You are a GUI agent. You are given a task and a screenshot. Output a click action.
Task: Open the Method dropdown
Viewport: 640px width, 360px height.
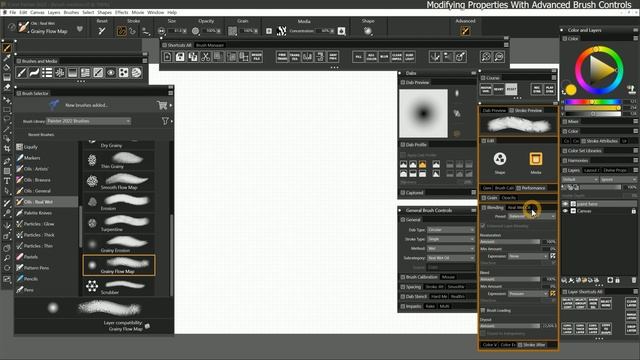click(451, 249)
